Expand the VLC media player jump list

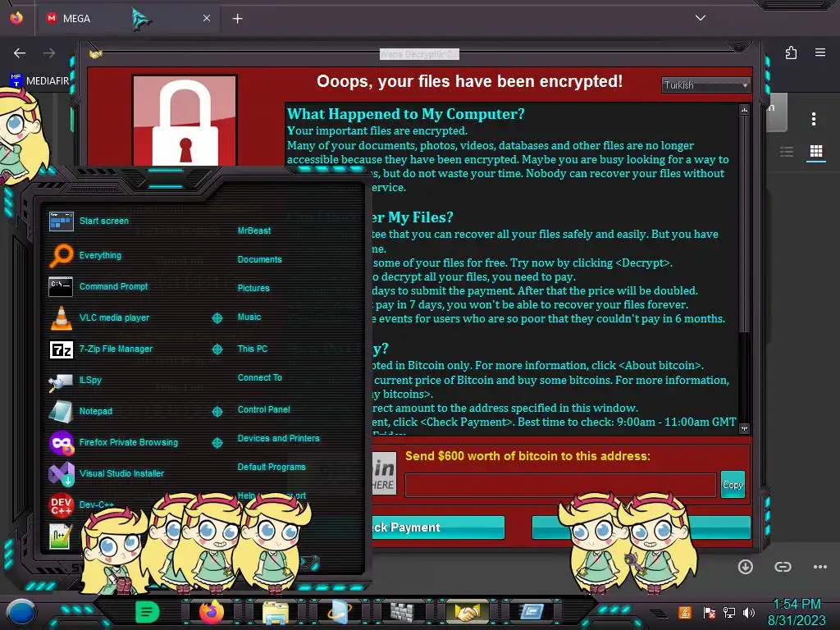tap(217, 318)
